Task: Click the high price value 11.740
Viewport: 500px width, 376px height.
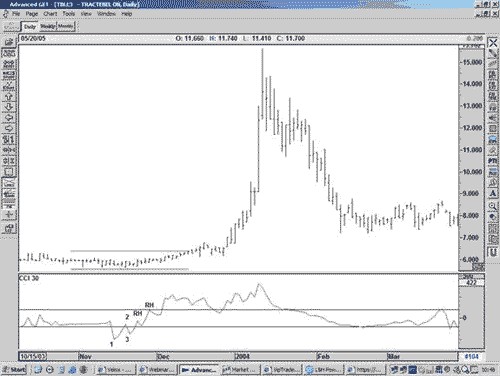Action: [x=228, y=38]
